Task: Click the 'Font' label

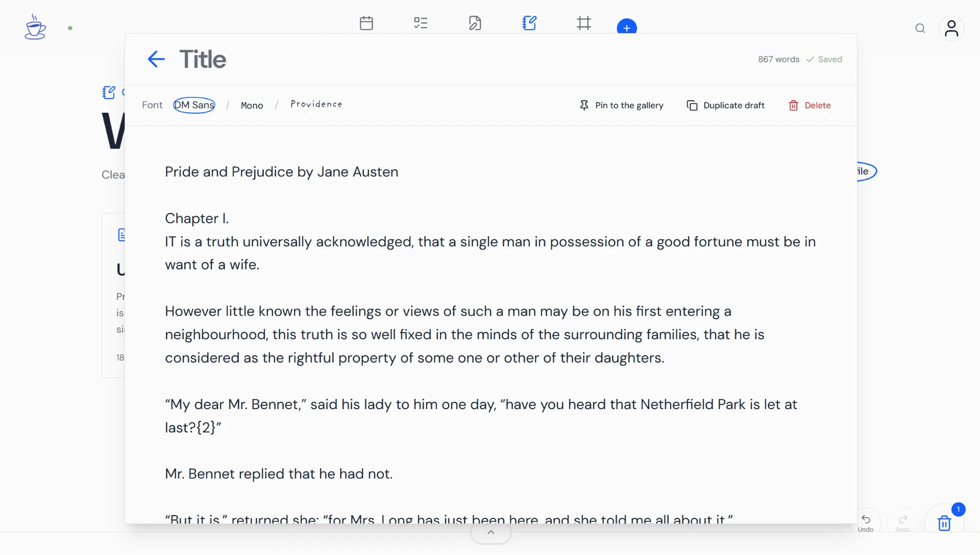Action: (x=152, y=105)
